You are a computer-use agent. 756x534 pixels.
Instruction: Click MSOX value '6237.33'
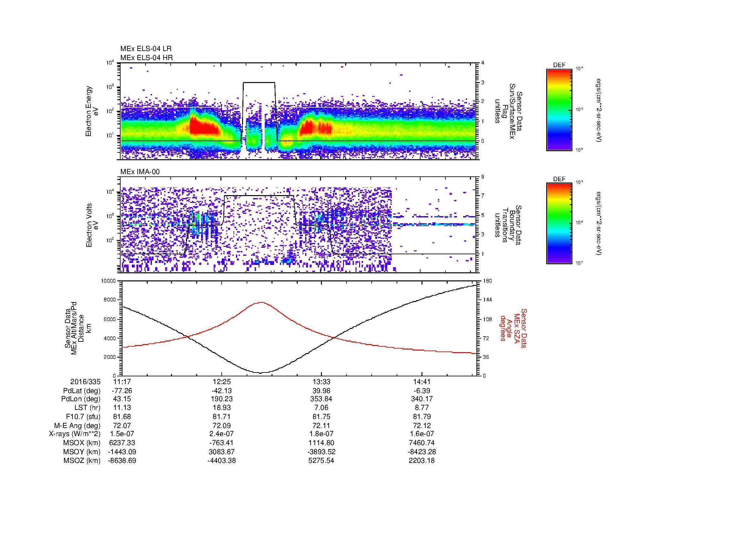(122, 443)
